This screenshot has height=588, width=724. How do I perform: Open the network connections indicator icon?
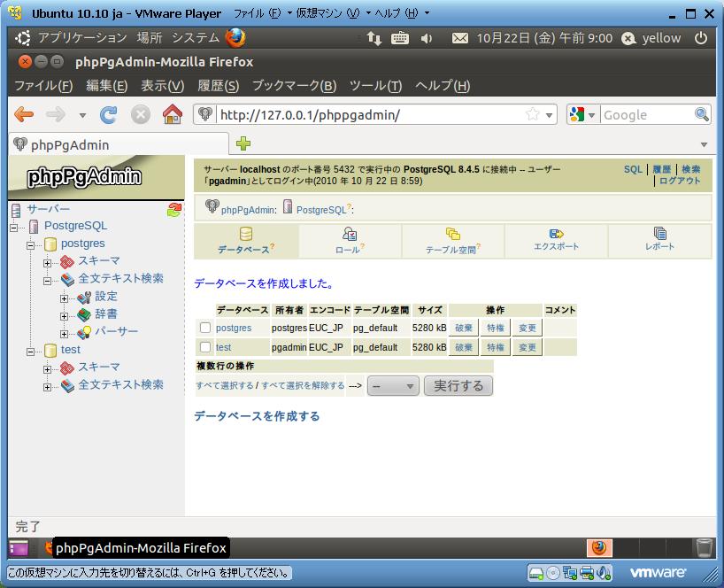click(x=374, y=38)
